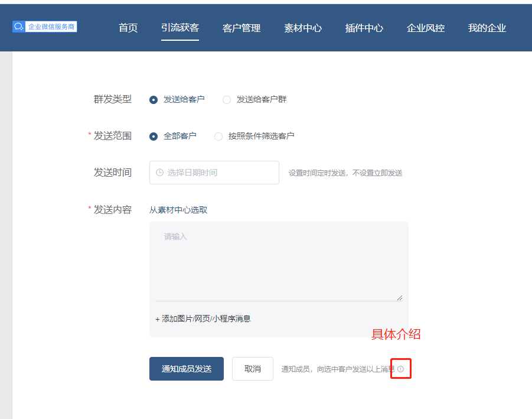This screenshot has width=532, height=419.
Task: Click the 通知成员发送 button
Action: click(x=186, y=369)
